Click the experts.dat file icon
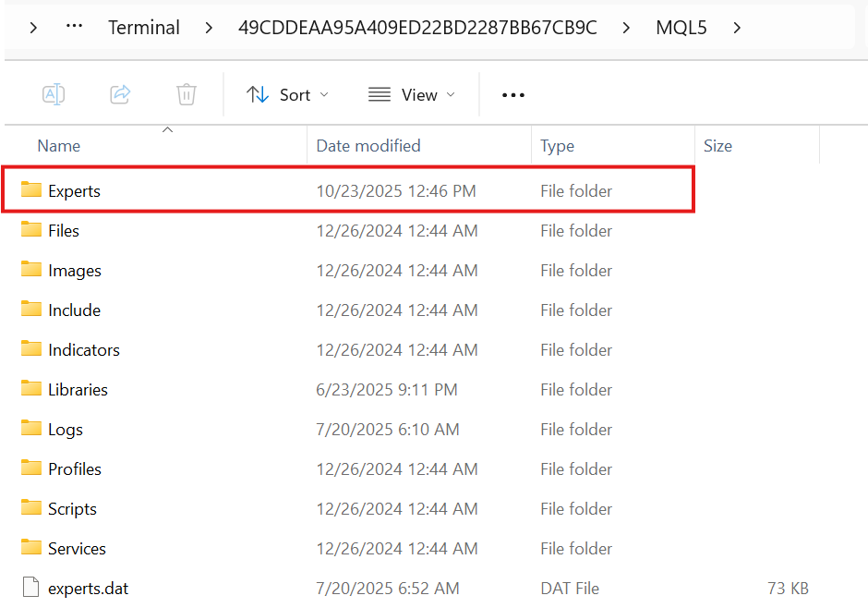 click(29, 588)
